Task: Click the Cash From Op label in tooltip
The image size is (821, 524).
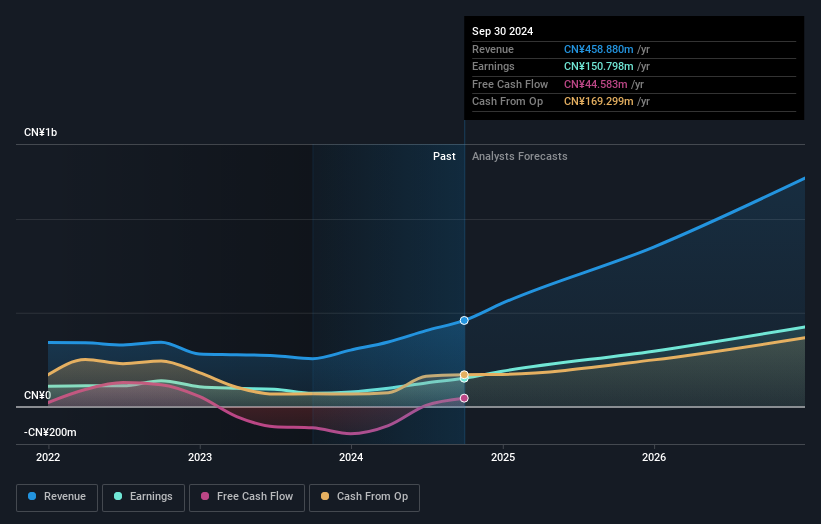Action: pyautogui.click(x=507, y=102)
